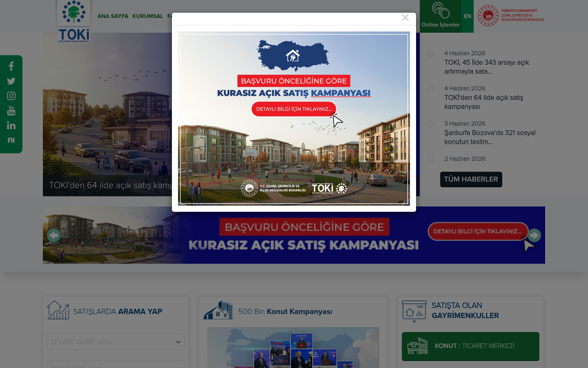Image resolution: width=588 pixels, height=368 pixels.
Task: Visit Instagram via the sidebar icon
Action: click(11, 96)
